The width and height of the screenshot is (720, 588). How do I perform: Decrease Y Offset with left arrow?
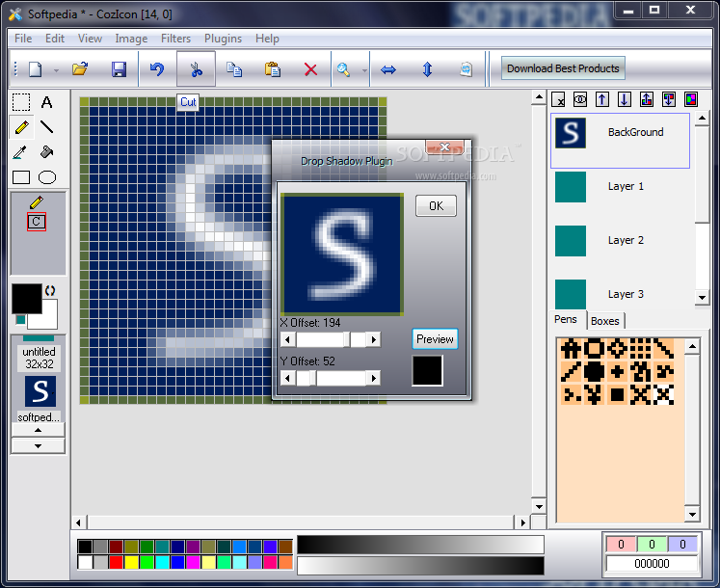(x=288, y=379)
